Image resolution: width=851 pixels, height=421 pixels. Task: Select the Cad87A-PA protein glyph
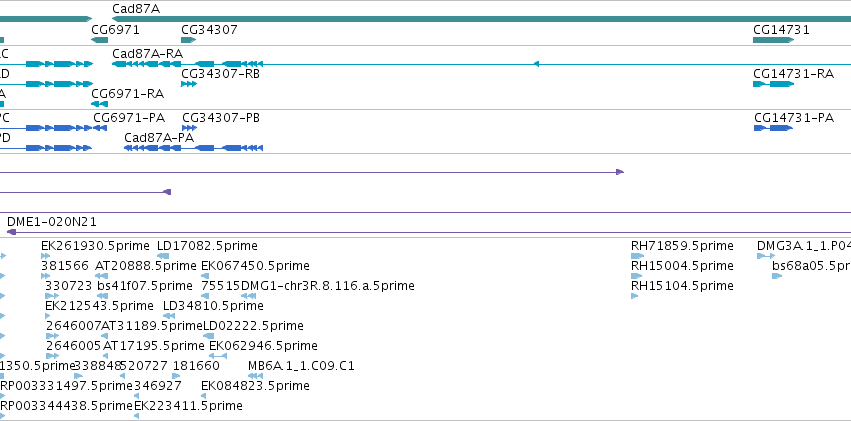coord(193,148)
